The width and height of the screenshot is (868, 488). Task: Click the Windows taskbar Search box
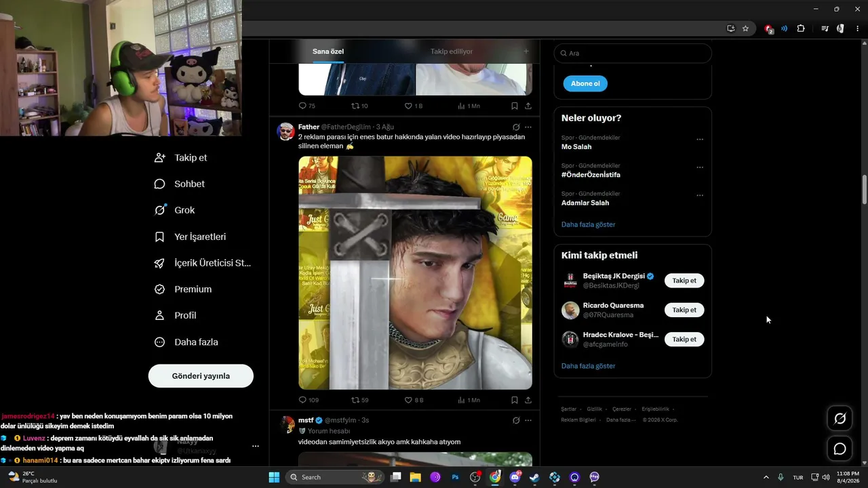[x=336, y=477]
